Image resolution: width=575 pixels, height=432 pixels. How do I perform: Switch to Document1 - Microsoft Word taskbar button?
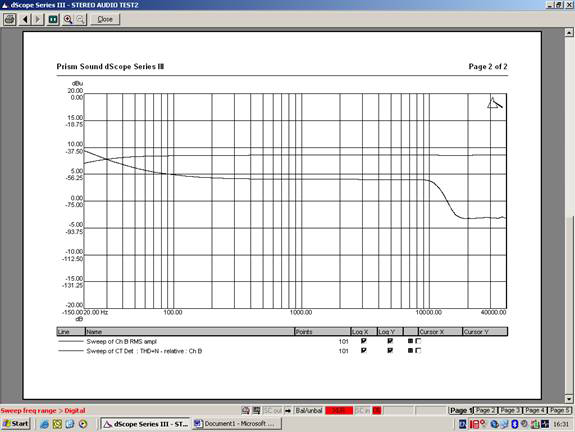237,424
